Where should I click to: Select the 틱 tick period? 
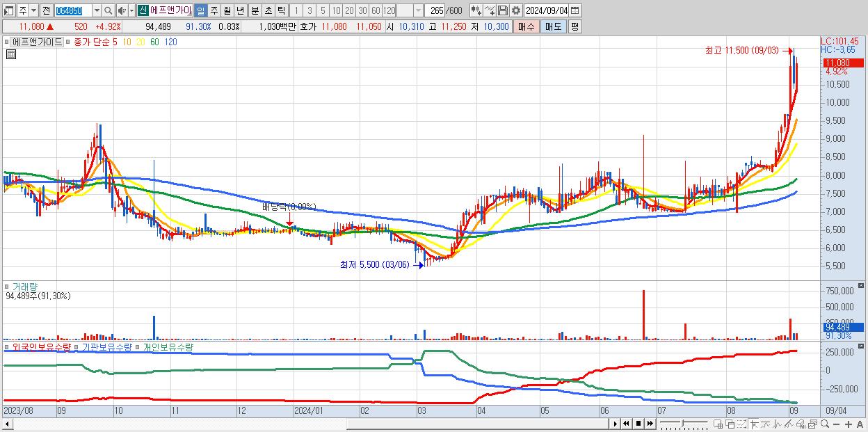(x=281, y=10)
